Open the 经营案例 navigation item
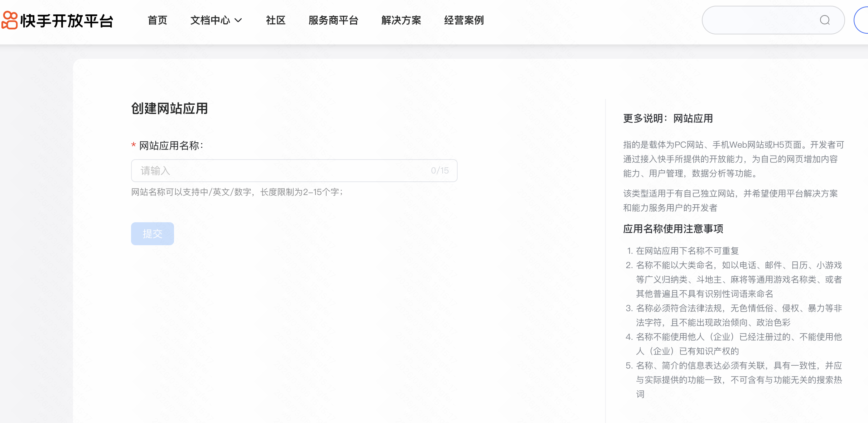 click(x=464, y=20)
